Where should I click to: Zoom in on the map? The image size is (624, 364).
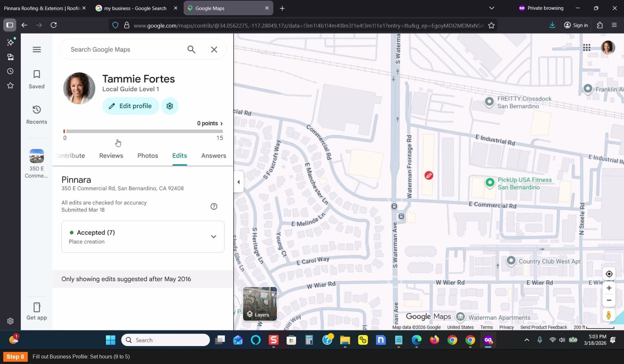point(609,288)
